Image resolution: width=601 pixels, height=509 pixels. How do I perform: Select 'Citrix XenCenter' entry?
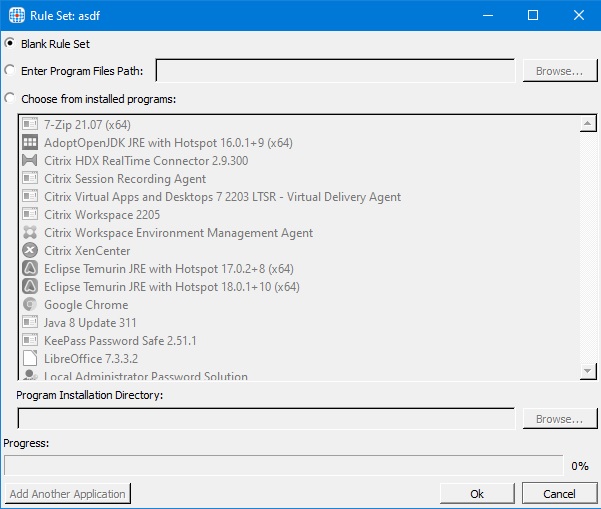(x=87, y=251)
